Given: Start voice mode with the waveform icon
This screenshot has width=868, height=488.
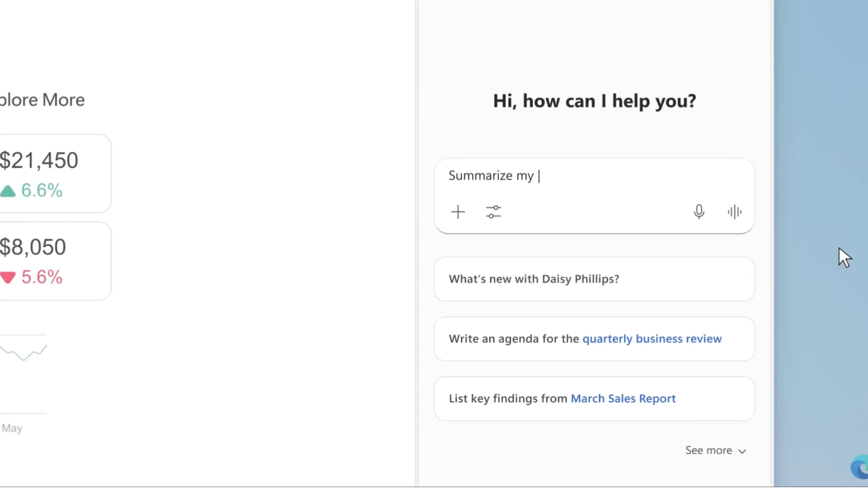Looking at the screenshot, I should (734, 212).
